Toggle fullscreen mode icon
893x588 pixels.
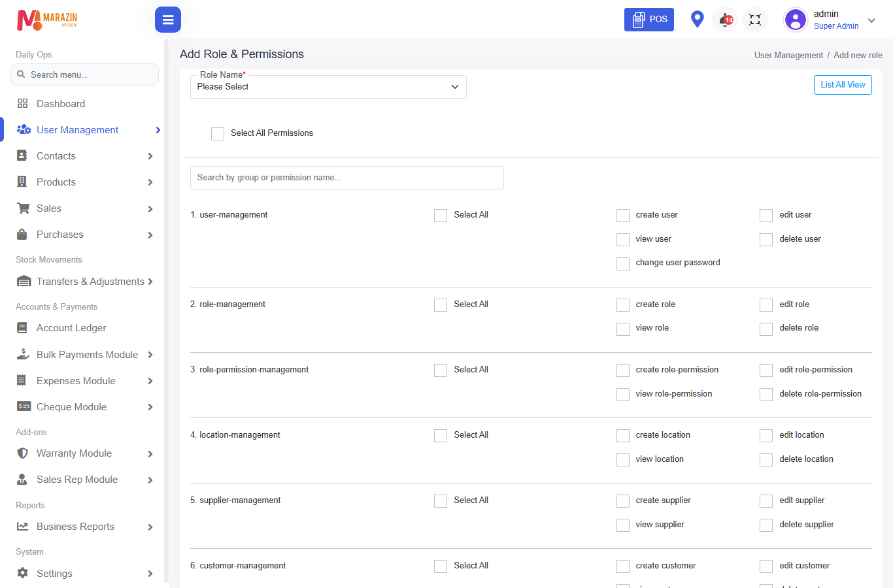pos(755,20)
